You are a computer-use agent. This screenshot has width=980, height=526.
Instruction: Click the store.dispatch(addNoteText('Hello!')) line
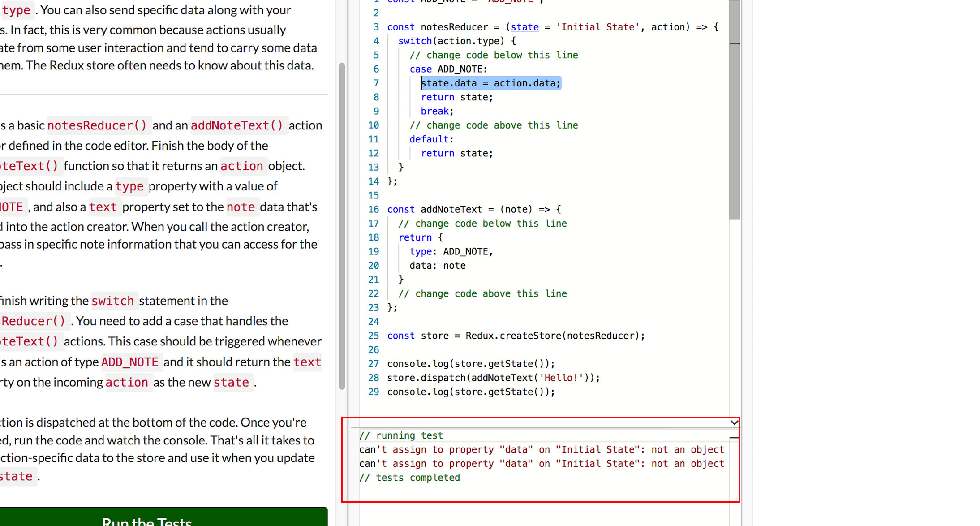pyautogui.click(x=493, y=378)
